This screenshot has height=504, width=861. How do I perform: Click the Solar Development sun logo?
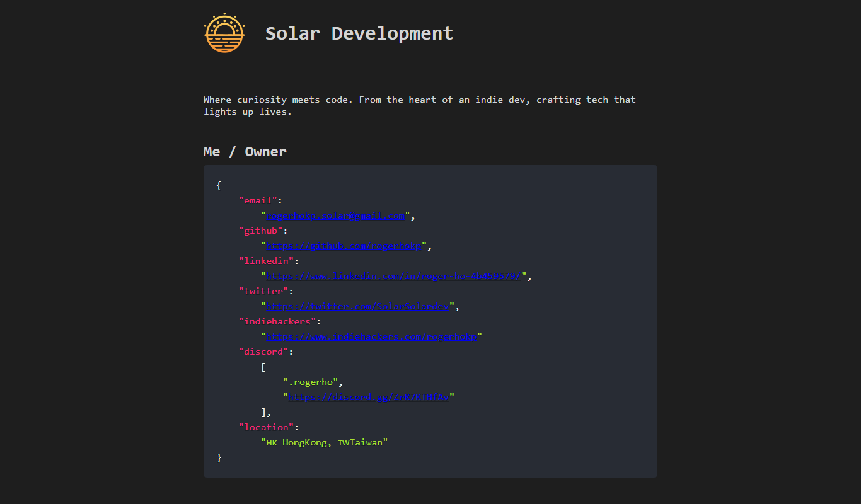224,33
